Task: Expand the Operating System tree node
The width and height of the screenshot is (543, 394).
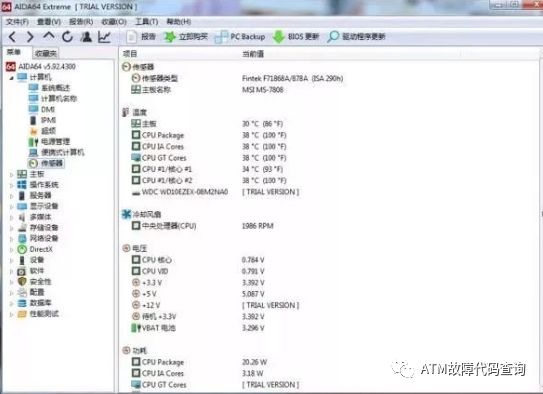Action: (x=11, y=185)
